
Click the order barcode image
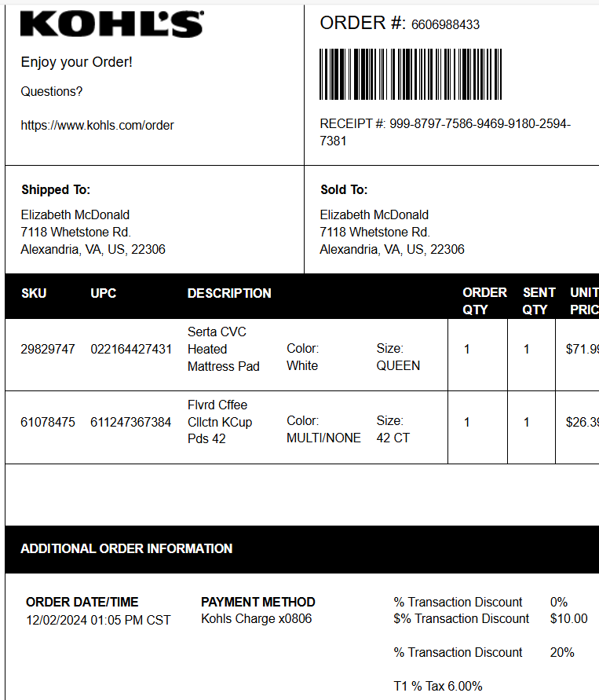point(411,74)
